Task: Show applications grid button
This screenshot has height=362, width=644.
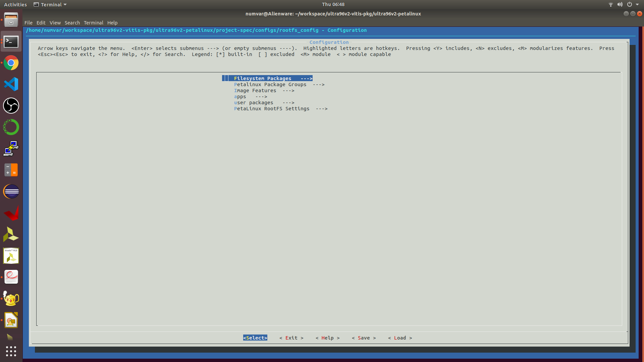Action: (x=11, y=351)
